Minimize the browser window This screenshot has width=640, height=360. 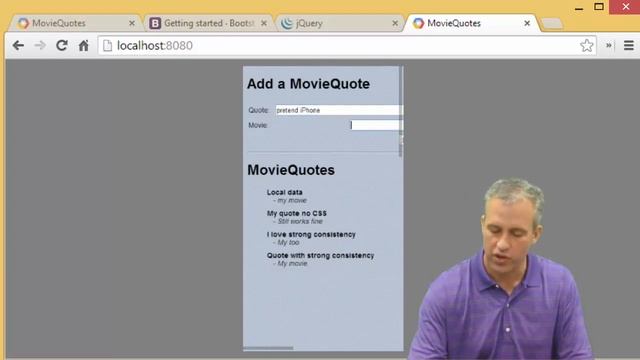point(579,7)
